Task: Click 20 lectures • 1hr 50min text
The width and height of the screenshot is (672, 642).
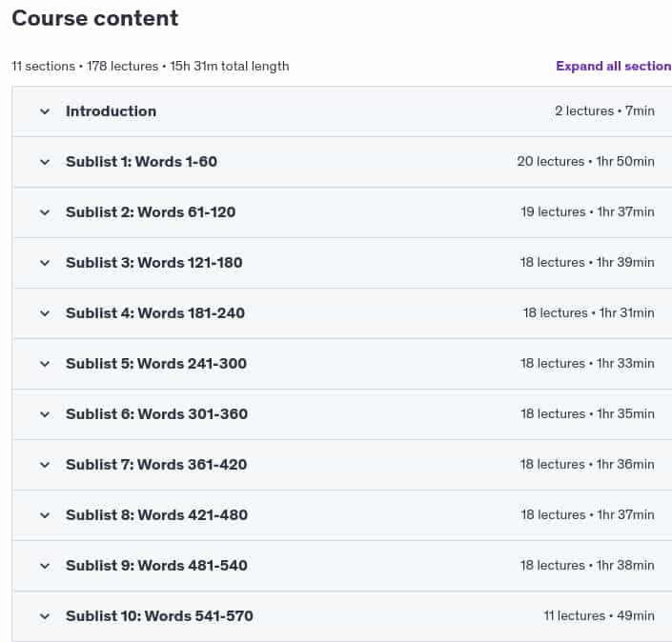Action: tap(586, 162)
